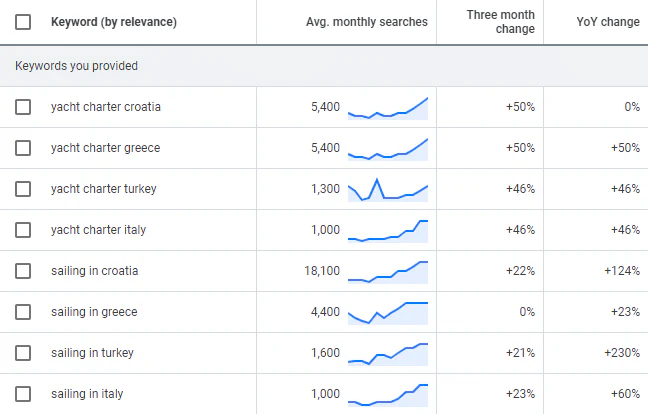Viewport: 648px width, 414px height.
Task: Check the sailing in greece row box
Action: (x=23, y=312)
